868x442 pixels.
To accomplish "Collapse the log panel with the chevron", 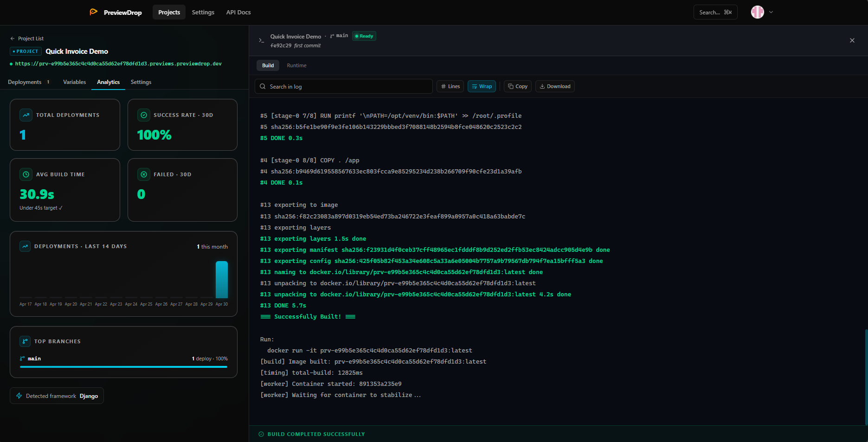I will coord(261,40).
